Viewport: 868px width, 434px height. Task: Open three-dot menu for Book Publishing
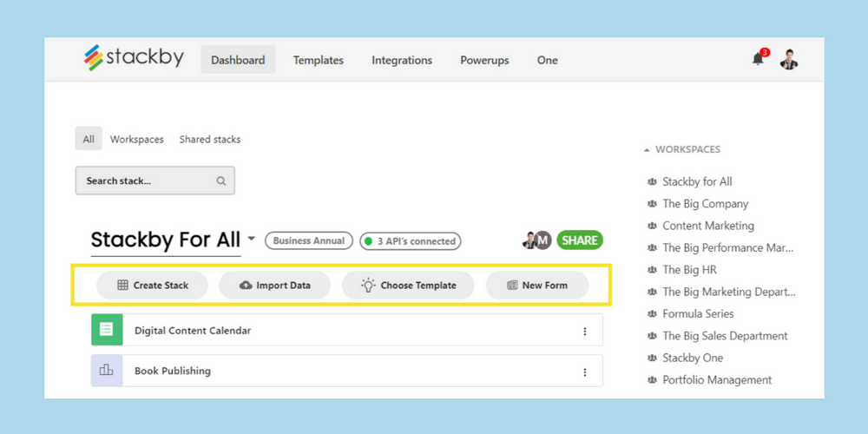(585, 372)
